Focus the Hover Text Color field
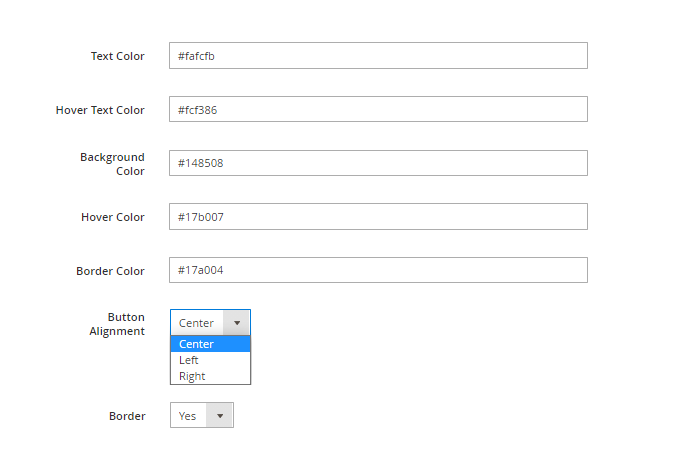Screen dimensions: 685x460 378,110
